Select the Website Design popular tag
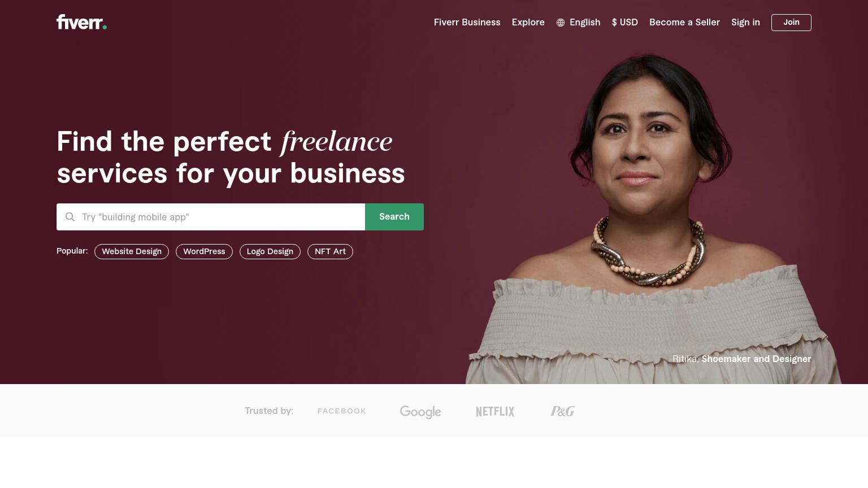 (x=132, y=252)
